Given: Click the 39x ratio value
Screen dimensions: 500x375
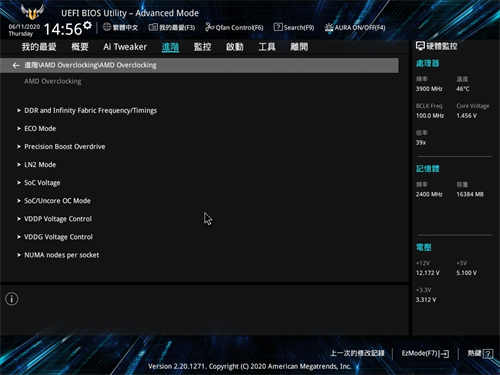Looking at the screenshot, I should tap(421, 143).
